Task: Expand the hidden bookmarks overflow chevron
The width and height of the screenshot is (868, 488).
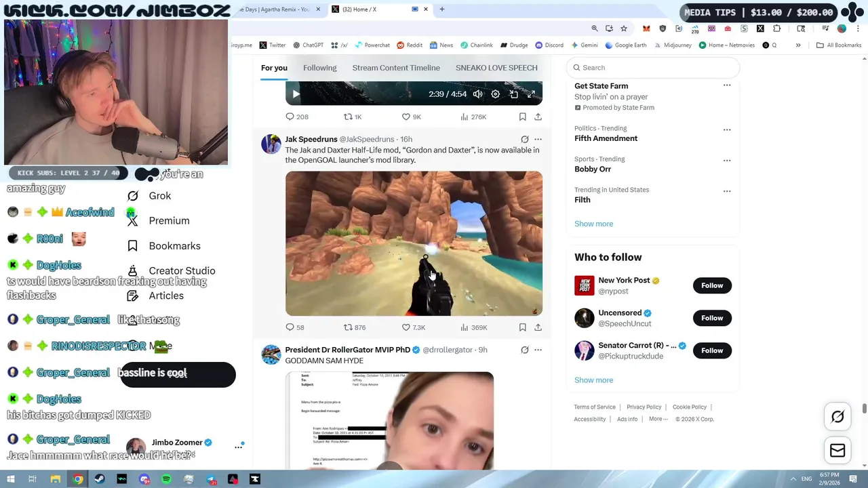Action: (798, 45)
